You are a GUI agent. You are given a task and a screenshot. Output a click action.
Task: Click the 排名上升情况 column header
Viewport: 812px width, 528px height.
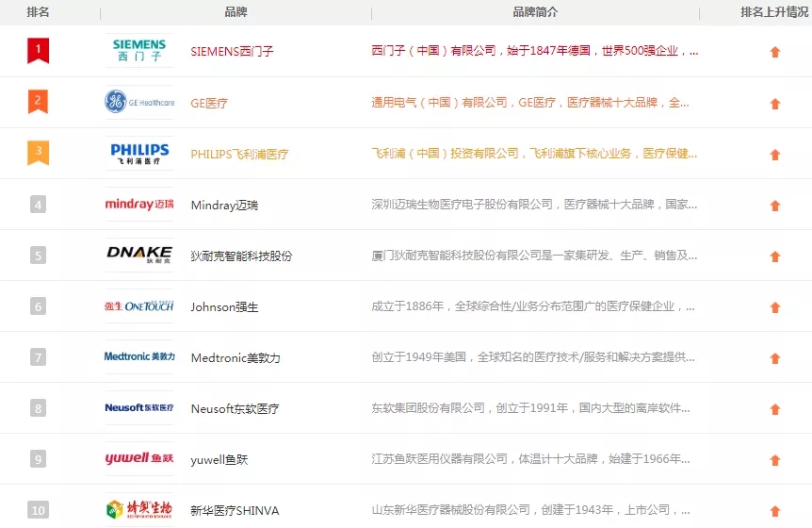(774, 12)
